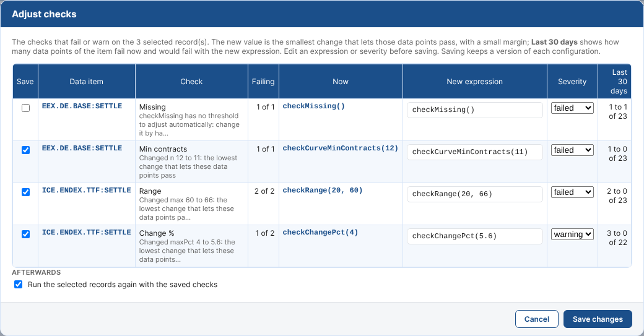This screenshot has width=644, height=336.
Task: Click the 'Now' column header
Action: click(341, 82)
